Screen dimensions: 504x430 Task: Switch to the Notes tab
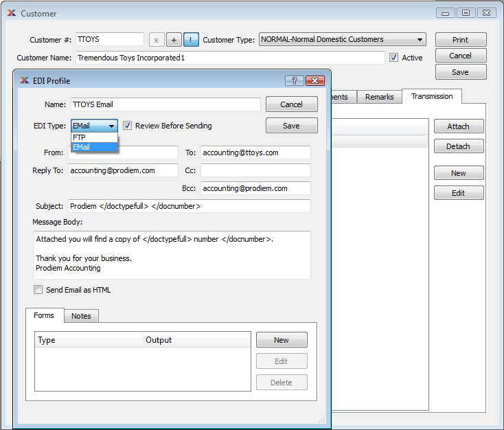tap(81, 316)
